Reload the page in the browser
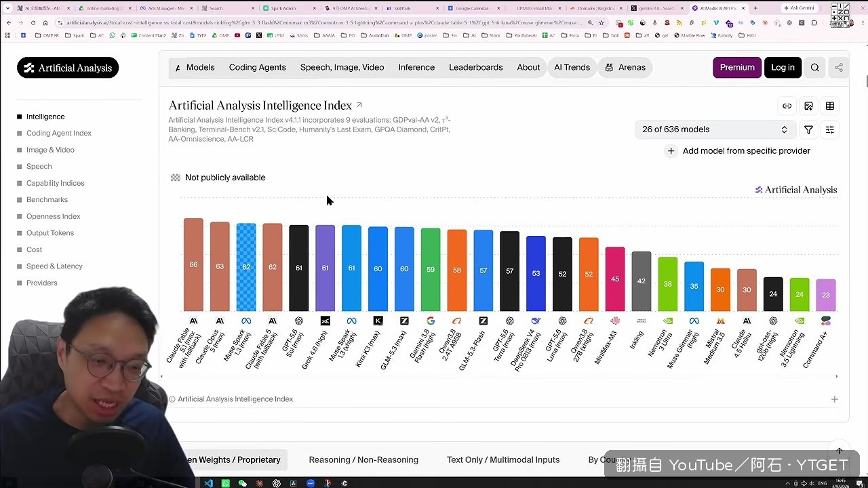The width and height of the screenshot is (868, 488). point(33,22)
